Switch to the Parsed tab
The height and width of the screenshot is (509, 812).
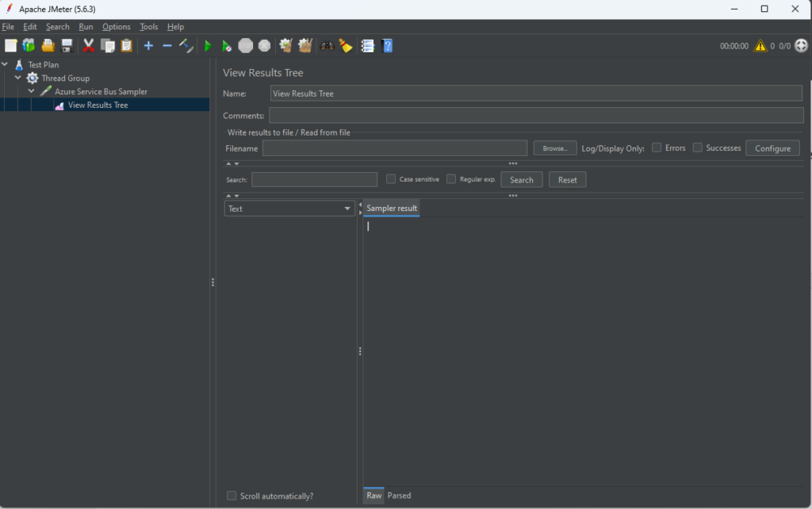pos(399,496)
